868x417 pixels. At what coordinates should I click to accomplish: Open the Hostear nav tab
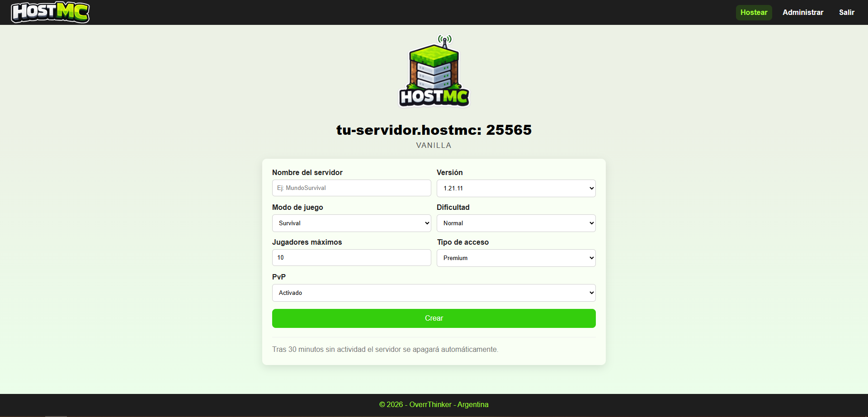coord(754,13)
